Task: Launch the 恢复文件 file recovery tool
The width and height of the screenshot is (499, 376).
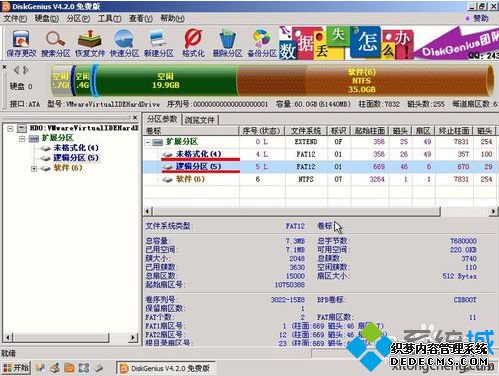Action: click(x=90, y=43)
